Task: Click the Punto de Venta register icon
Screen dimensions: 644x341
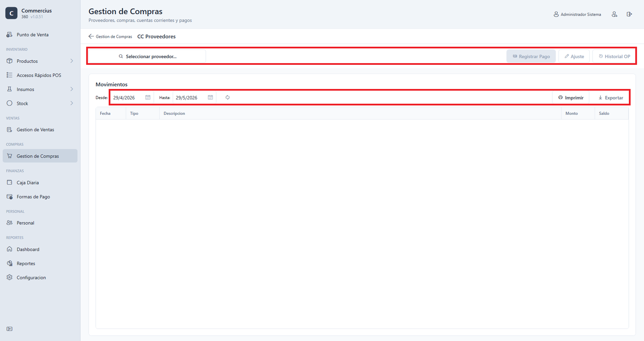Action: coord(10,35)
